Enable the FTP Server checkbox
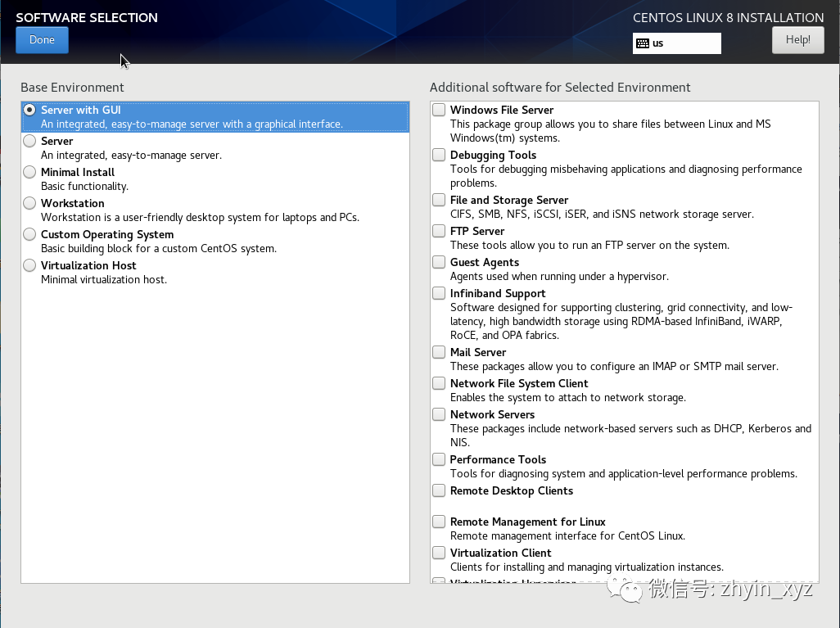This screenshot has width=840, height=628. (439, 231)
